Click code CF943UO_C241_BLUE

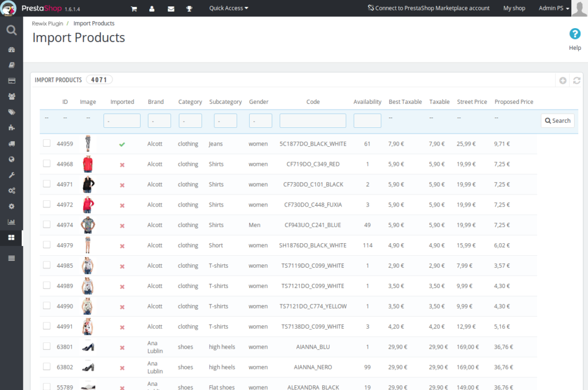[313, 225]
